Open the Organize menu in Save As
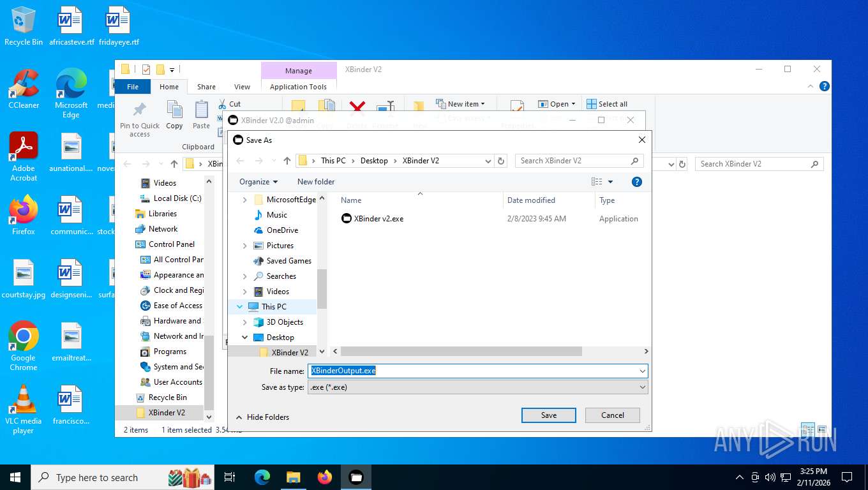This screenshot has height=490, width=868. coord(258,182)
